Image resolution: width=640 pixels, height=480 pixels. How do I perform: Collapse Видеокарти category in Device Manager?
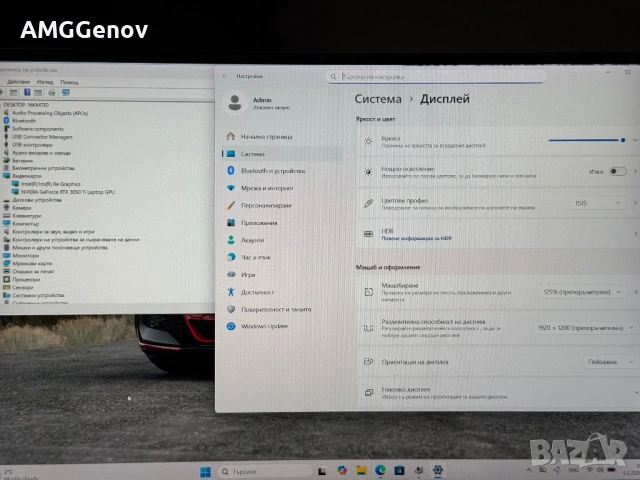coord(27,176)
